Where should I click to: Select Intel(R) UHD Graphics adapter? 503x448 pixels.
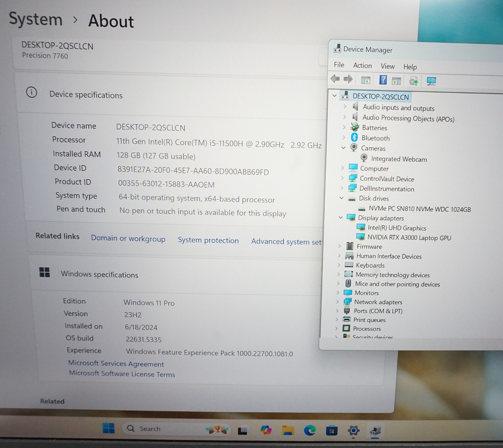point(397,228)
